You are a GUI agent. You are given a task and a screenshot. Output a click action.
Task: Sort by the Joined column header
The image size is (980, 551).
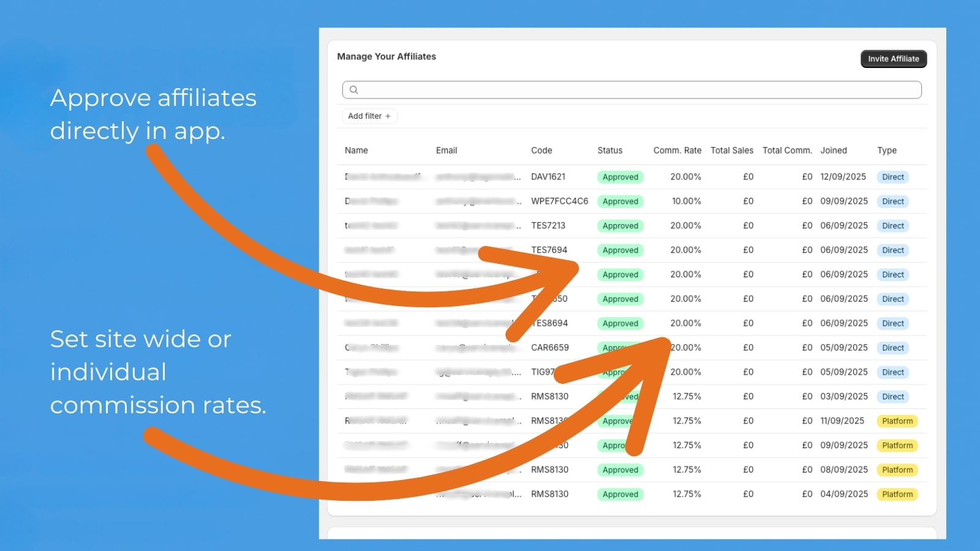(834, 151)
